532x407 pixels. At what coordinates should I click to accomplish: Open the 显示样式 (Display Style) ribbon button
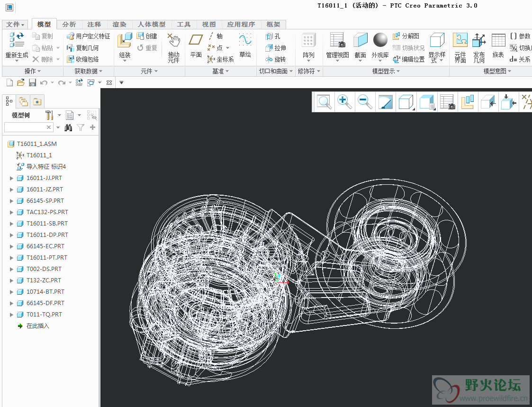tap(437, 47)
